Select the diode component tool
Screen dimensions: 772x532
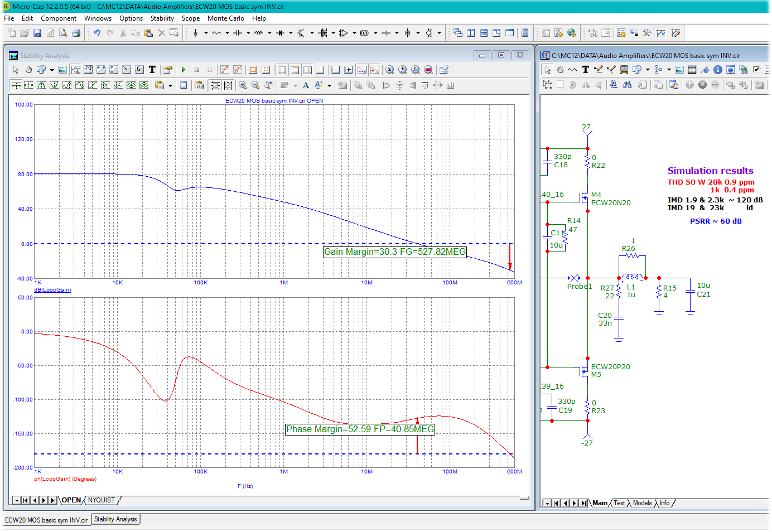click(x=280, y=33)
